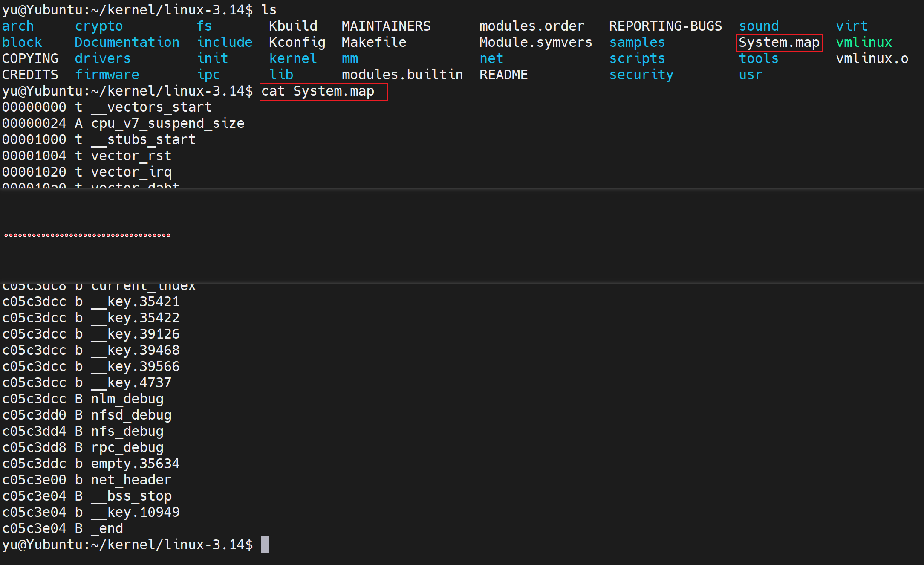Viewport: 924px width, 565px height.
Task: Click the green vmlinux file entry
Action: [x=863, y=43]
